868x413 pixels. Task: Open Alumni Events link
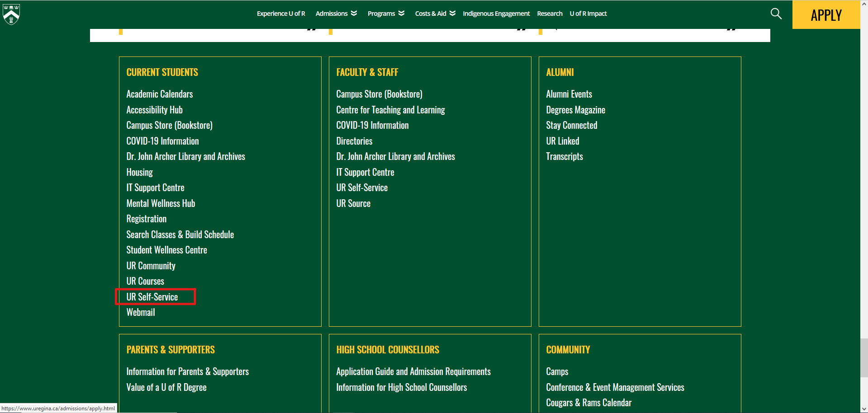(569, 94)
